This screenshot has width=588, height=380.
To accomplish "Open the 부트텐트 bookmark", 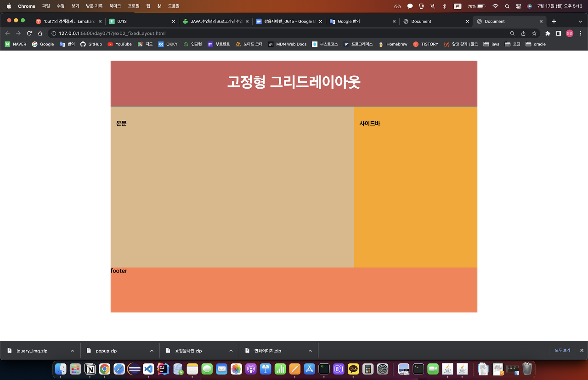I will pos(219,44).
